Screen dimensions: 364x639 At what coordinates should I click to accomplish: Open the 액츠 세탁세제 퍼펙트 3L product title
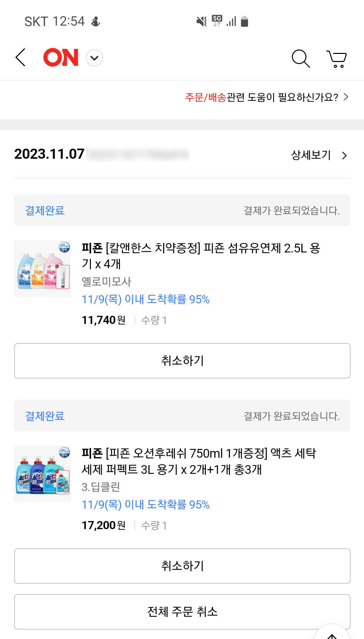click(x=199, y=461)
